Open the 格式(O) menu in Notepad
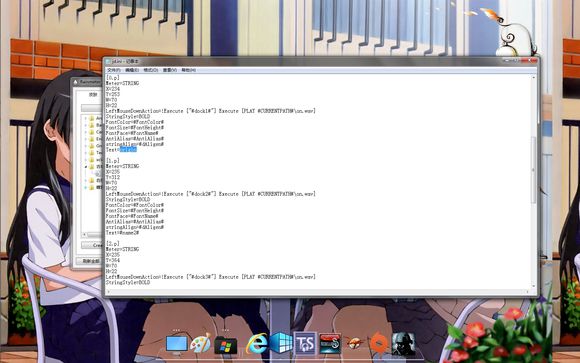Image resolution: width=580 pixels, height=363 pixels. [151, 70]
